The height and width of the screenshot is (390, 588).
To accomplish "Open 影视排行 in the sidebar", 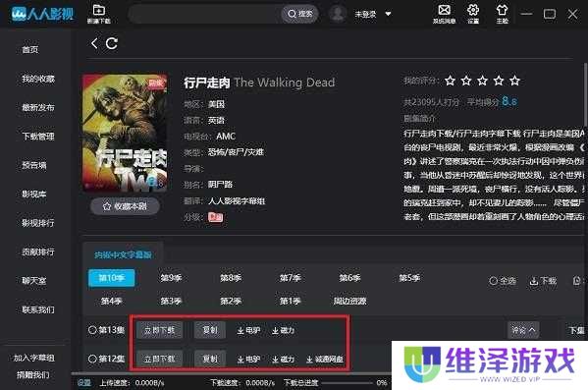I will pyautogui.click(x=38, y=223).
